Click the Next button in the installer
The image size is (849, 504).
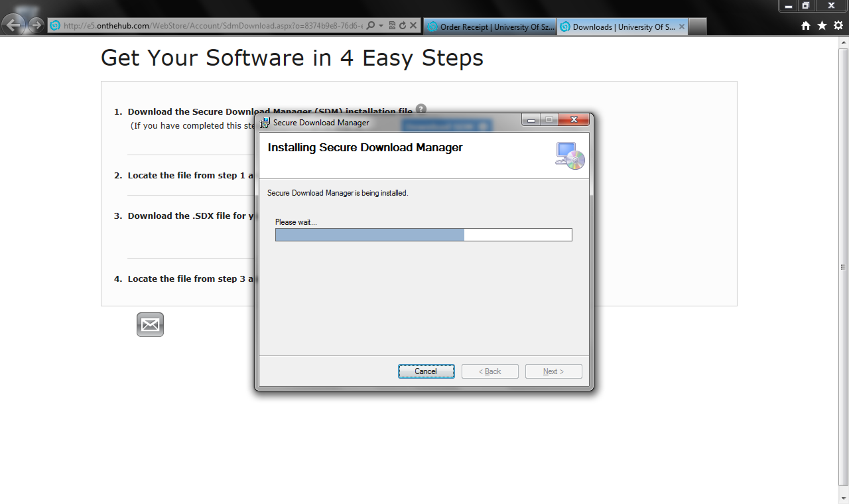(553, 371)
